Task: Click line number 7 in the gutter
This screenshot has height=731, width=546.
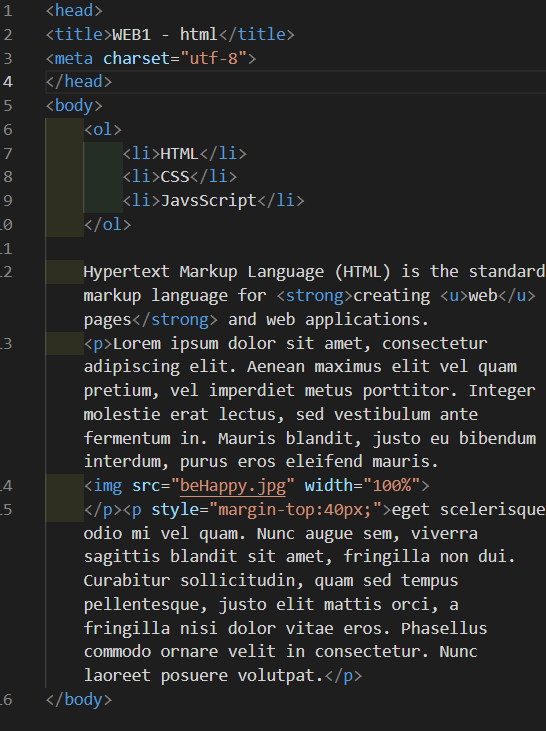Action: click(7, 153)
